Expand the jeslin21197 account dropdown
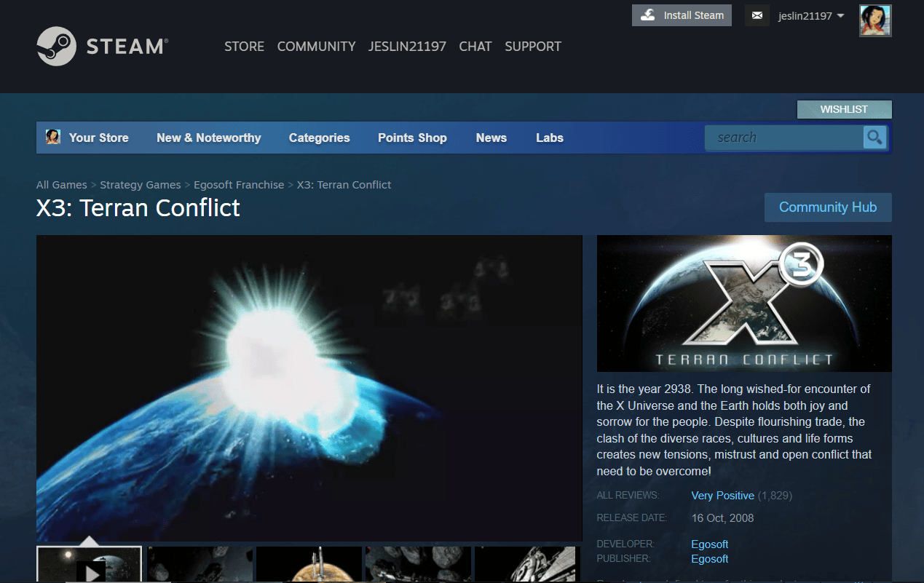 810,16
